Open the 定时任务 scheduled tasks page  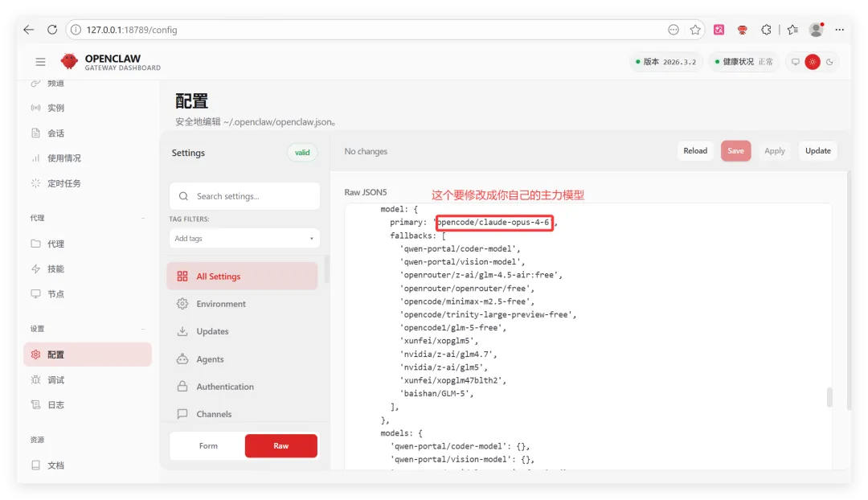[88, 183]
